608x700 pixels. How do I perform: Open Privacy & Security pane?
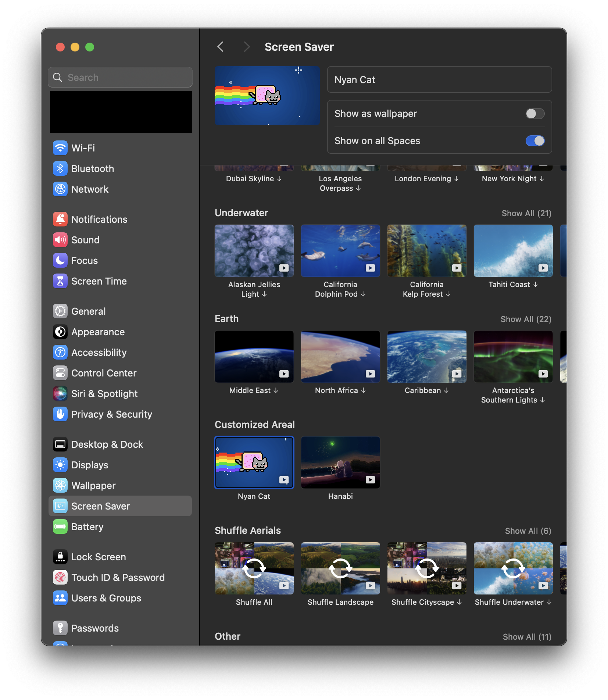pyautogui.click(x=120, y=414)
